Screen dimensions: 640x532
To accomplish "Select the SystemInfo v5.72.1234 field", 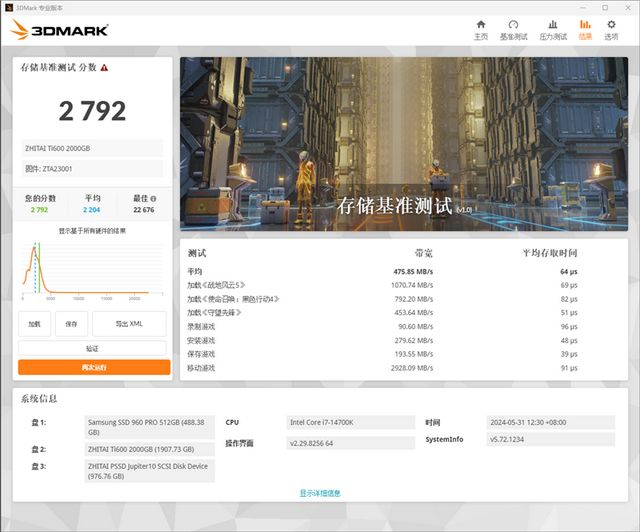I will (x=551, y=439).
